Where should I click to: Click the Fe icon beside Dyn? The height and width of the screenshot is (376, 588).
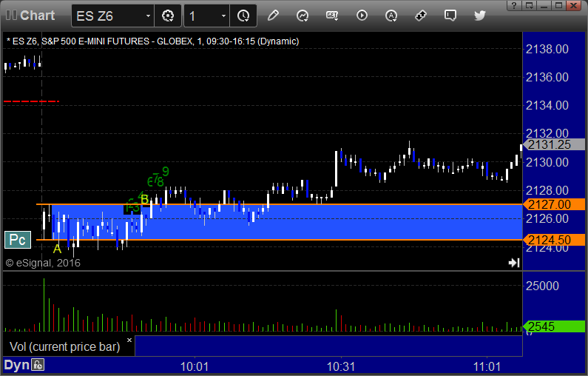pyautogui.click(x=38, y=365)
